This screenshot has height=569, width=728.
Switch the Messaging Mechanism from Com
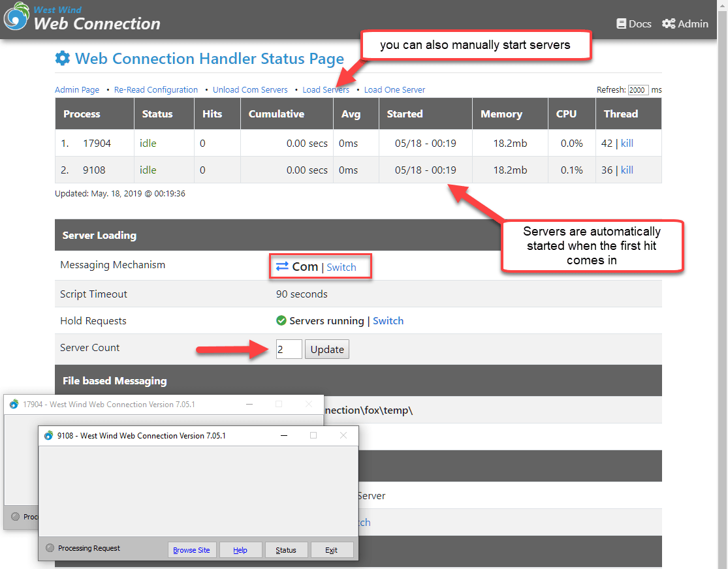pos(341,268)
